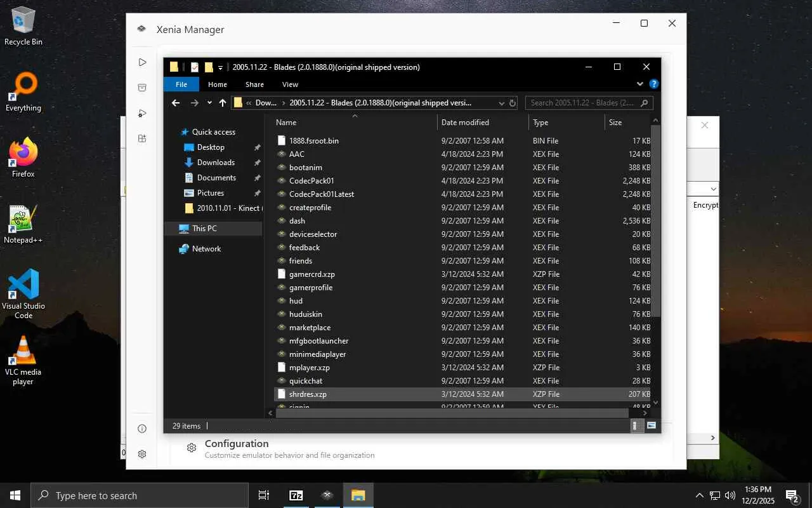The height and width of the screenshot is (508, 812).
Task: Open Xenia Manager settings gear in sidebar
Action: tap(142, 454)
